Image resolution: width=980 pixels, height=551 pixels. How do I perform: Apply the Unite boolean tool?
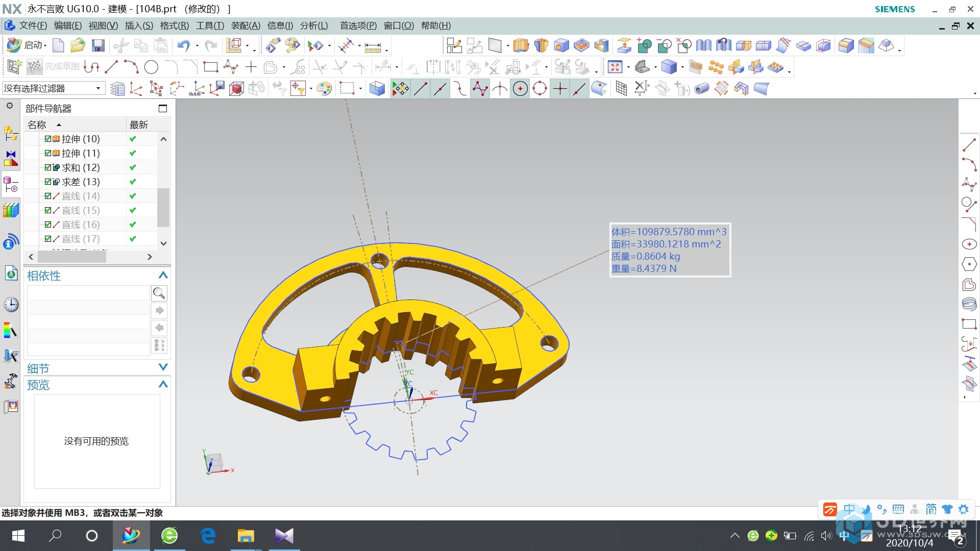[644, 46]
